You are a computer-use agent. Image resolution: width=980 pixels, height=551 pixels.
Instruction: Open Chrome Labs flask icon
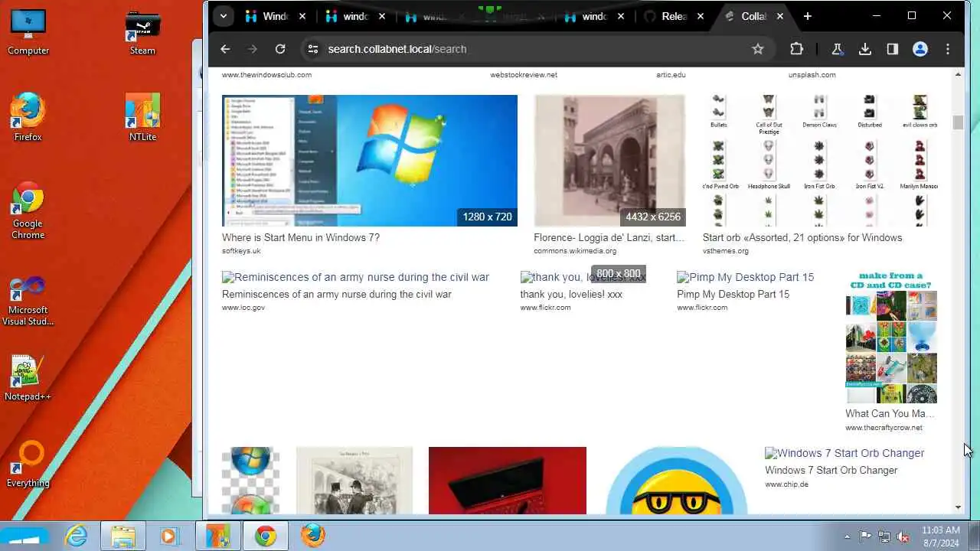(837, 49)
